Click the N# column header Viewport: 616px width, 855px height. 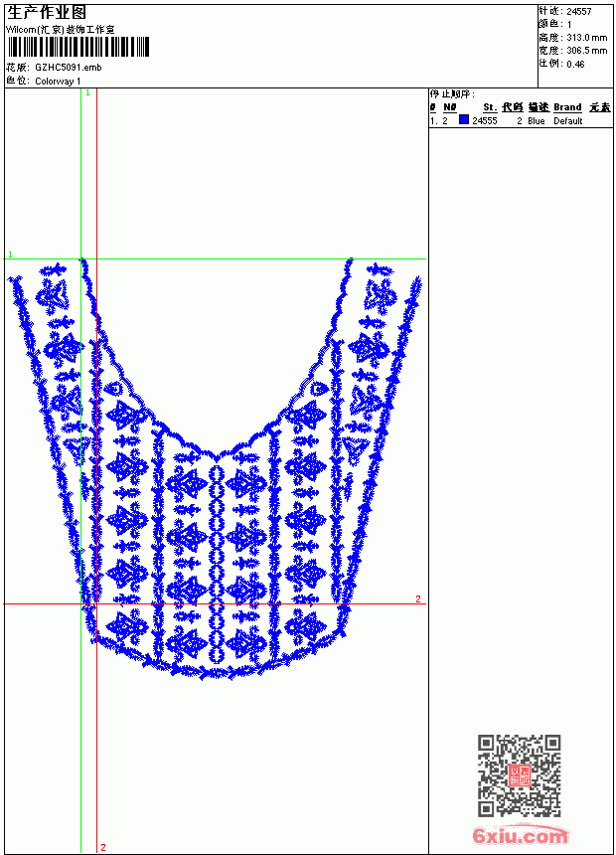point(450,107)
